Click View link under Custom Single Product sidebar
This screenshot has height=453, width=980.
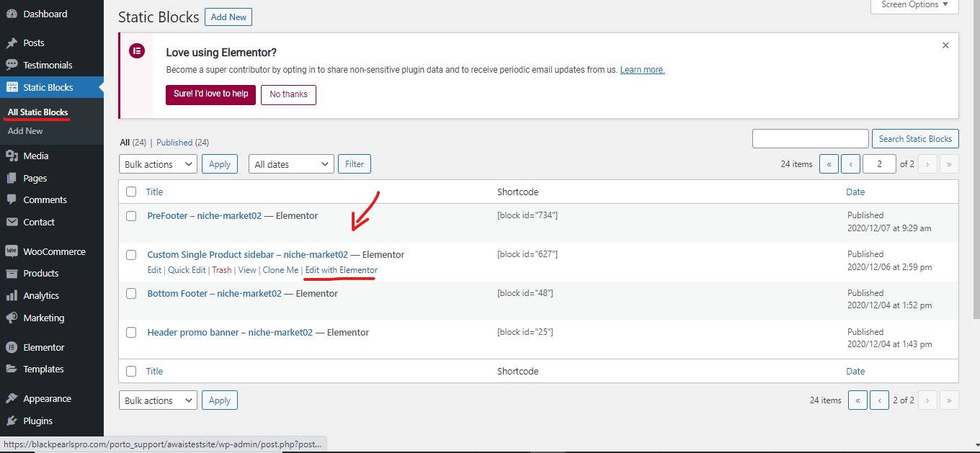tap(247, 270)
